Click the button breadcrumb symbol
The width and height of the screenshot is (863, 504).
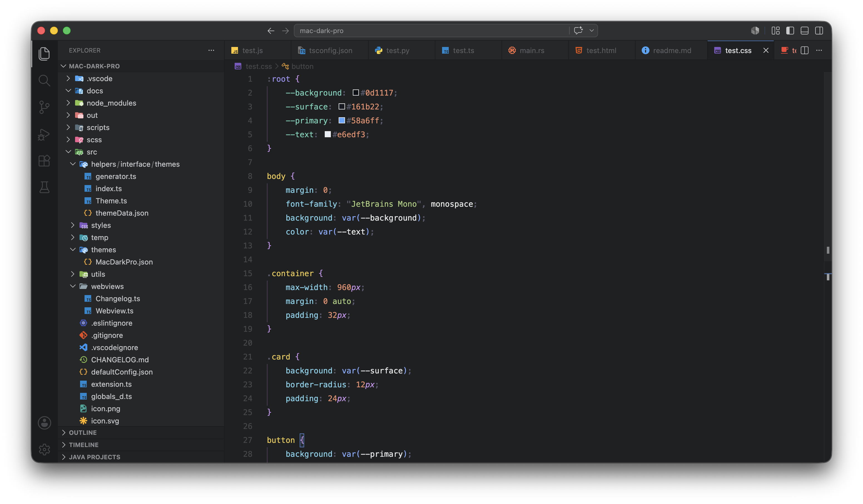click(x=302, y=66)
